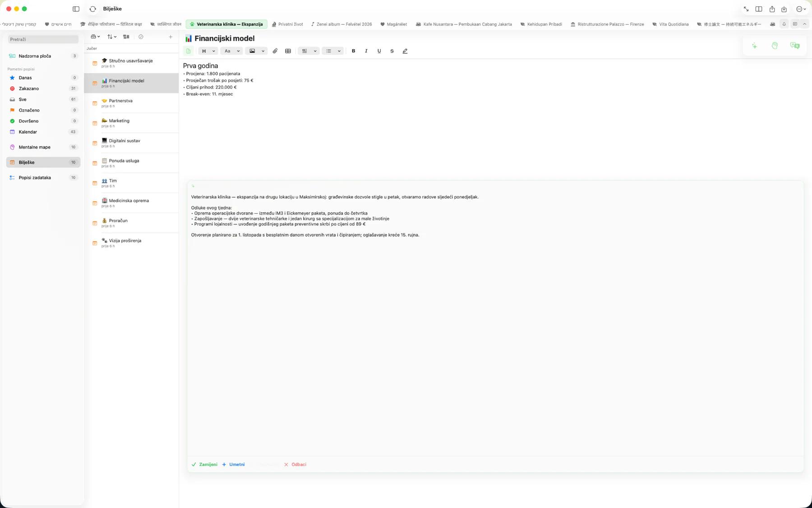Screen dimensions: 812x508
Task: Enter fullscreen with the expand arrows icon
Action: point(746,9)
